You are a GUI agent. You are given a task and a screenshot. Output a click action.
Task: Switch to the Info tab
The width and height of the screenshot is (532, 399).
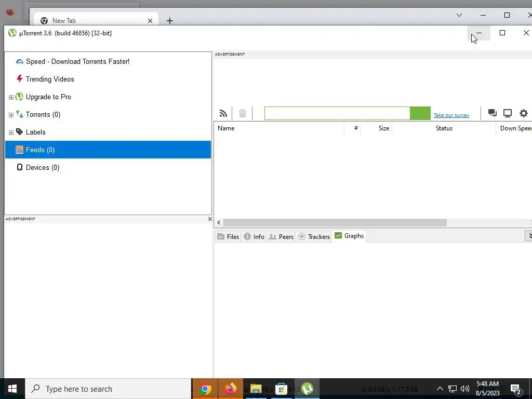click(254, 236)
